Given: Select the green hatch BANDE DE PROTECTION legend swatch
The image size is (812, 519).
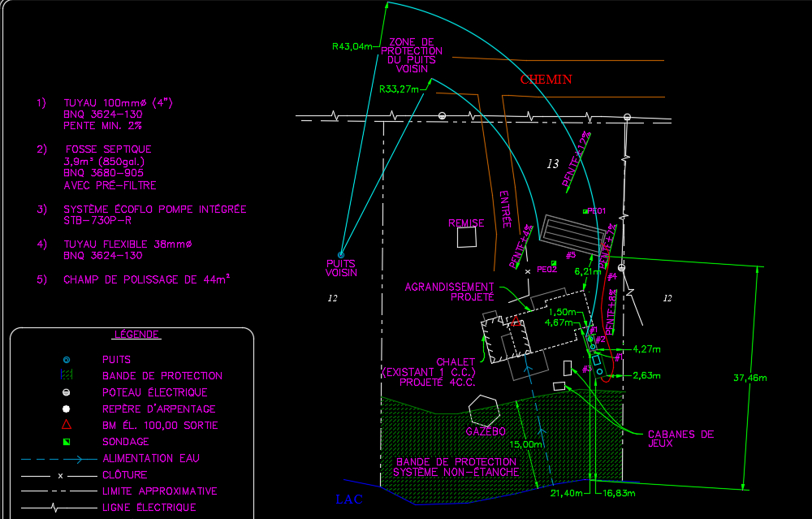Looking at the screenshot, I should tap(67, 376).
